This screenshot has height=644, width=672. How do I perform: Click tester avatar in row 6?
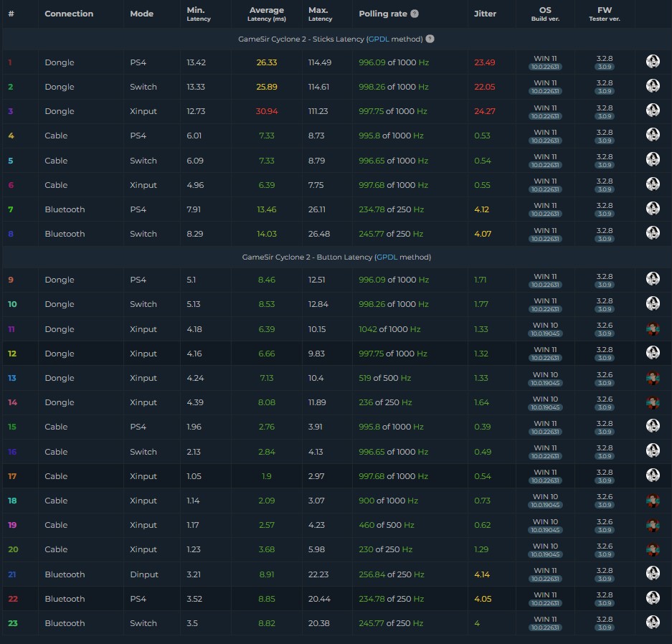(x=653, y=184)
